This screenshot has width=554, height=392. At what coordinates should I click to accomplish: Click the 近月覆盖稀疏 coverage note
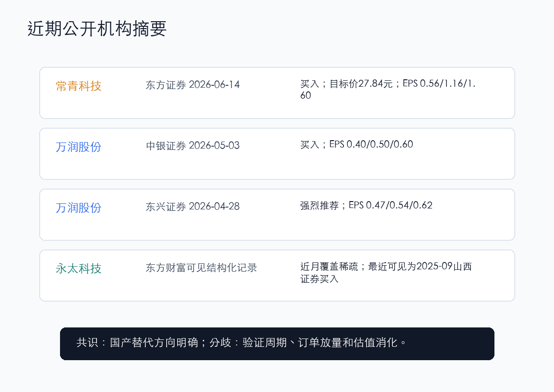386,273
